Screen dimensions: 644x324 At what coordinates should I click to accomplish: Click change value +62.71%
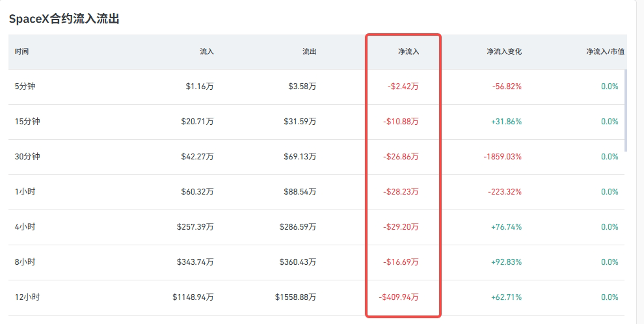pos(506,297)
